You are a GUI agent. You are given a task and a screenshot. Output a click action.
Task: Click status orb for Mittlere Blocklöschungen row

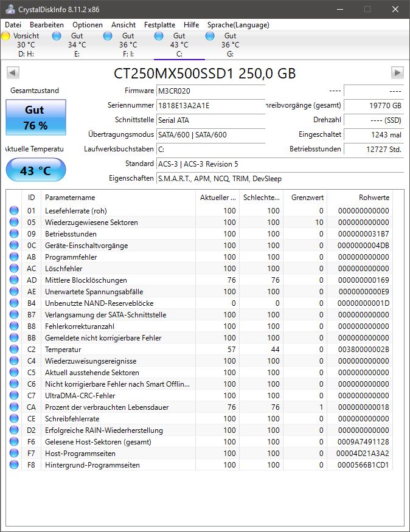coord(14,280)
